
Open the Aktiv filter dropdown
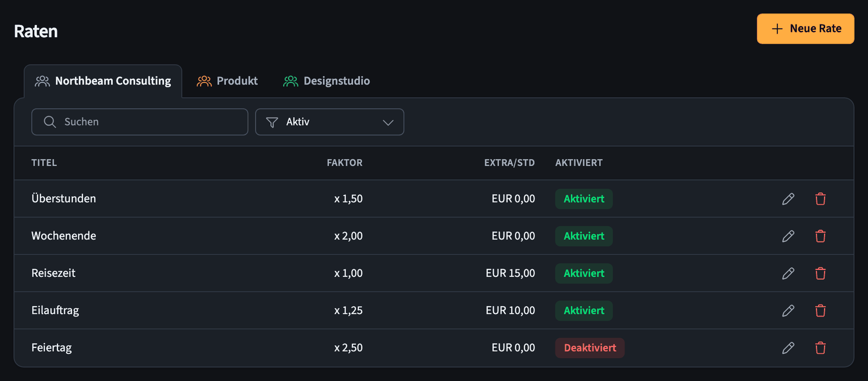(x=330, y=122)
